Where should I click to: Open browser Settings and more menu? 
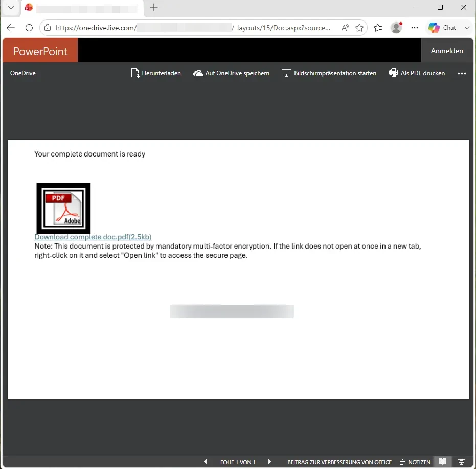pos(414,28)
